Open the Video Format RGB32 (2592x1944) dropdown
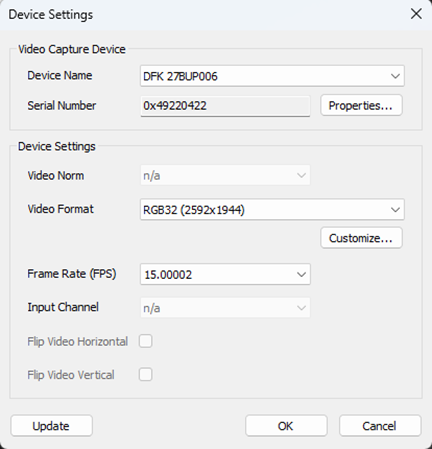Image resolution: width=432 pixels, height=449 pixels. 272,210
